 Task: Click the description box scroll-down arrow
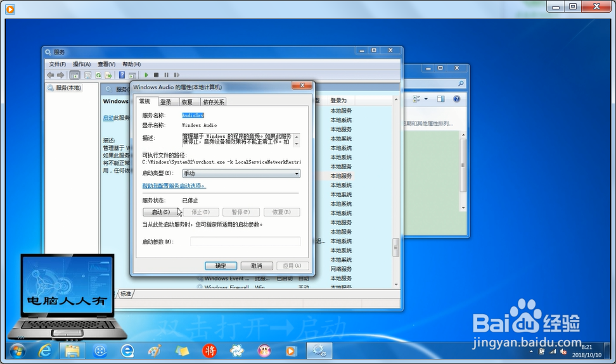pos(297,144)
